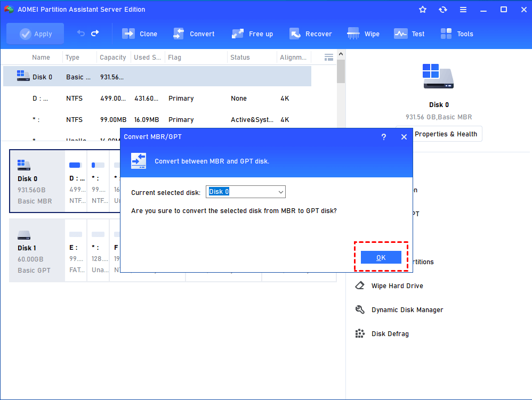Click the Wipe Hard Drive eraser icon
This screenshot has height=400, width=532.
pos(360,285)
